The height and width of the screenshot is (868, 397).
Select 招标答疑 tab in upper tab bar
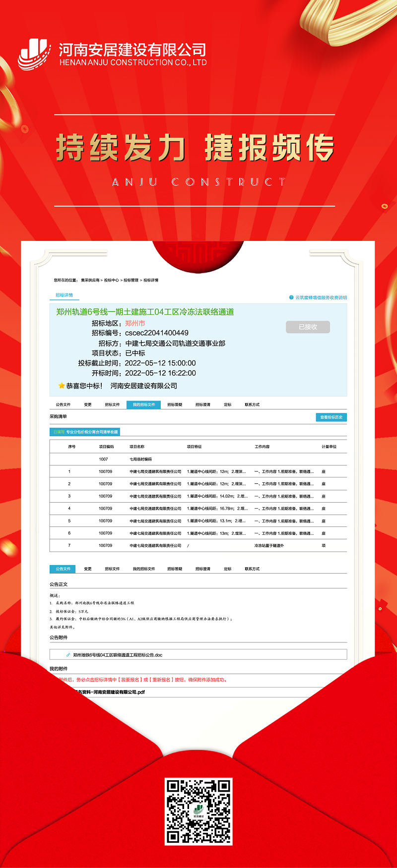(x=175, y=405)
